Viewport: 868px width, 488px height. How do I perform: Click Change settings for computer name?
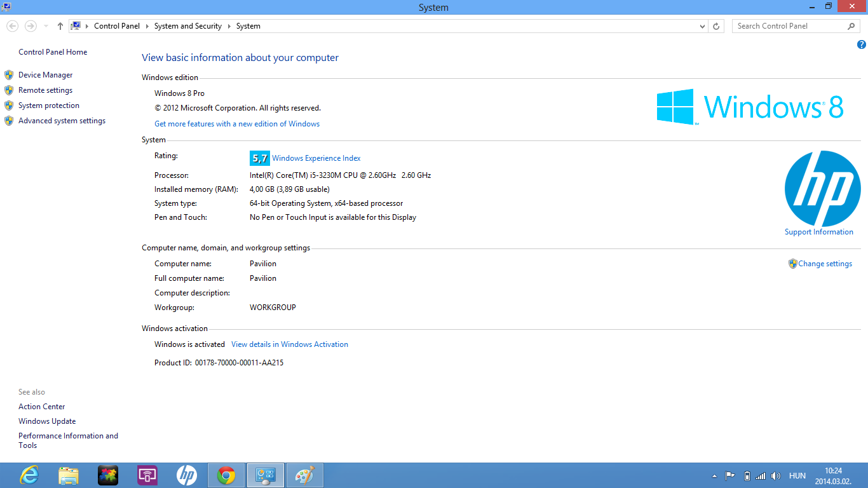[825, 264]
